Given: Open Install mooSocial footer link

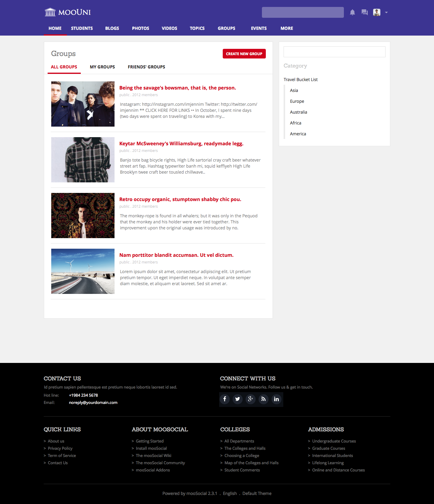Looking at the screenshot, I should tap(151, 448).
